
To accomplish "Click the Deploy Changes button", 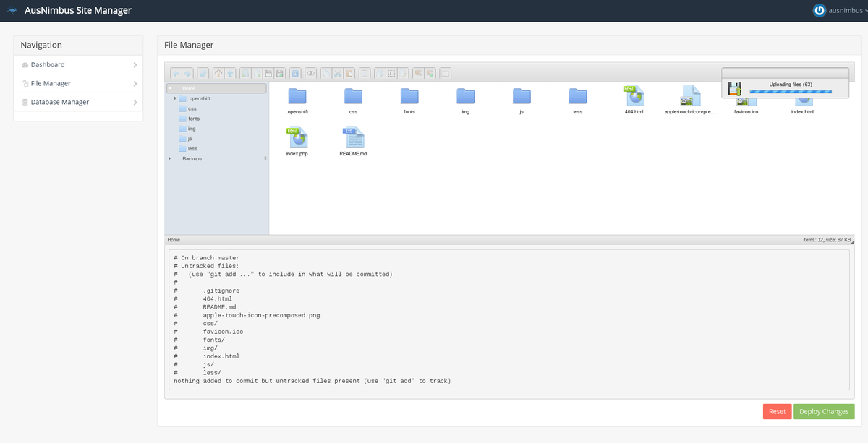I will [x=824, y=411].
